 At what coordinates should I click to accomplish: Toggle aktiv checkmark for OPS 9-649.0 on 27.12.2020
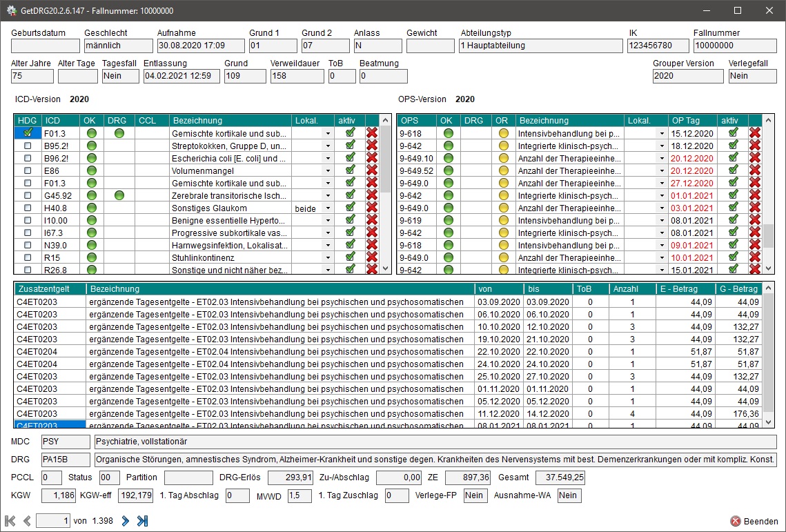[734, 183]
